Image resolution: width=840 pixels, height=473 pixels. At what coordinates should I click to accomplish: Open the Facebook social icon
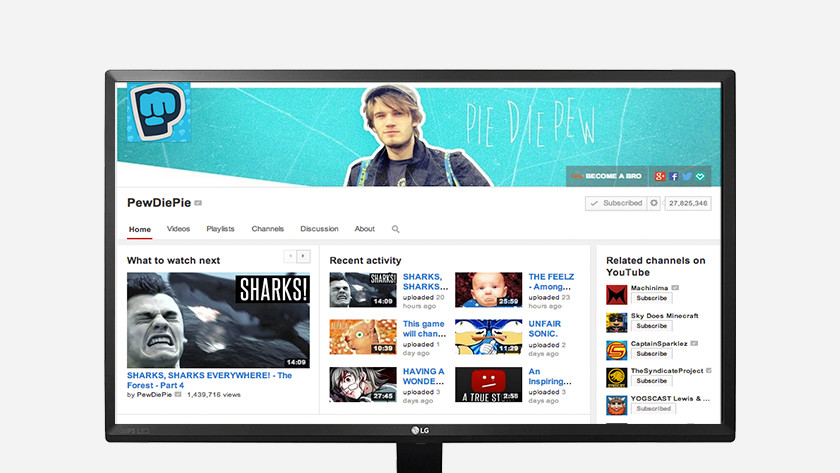(674, 176)
